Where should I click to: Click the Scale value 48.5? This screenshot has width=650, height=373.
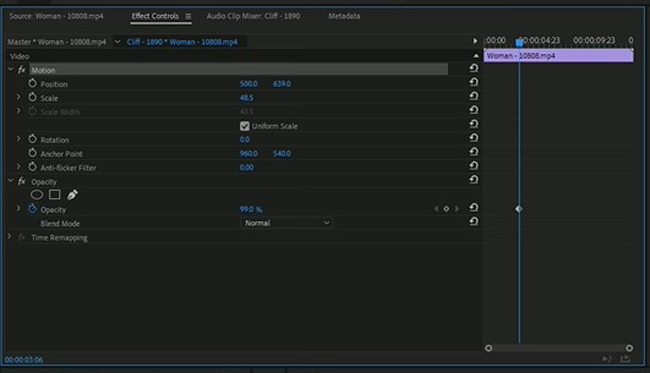pos(246,98)
